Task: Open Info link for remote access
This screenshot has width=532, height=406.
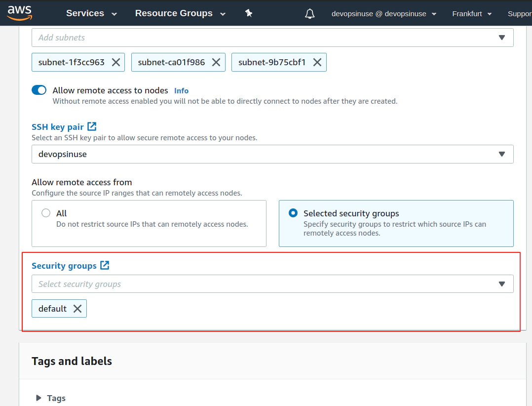Action: (x=181, y=91)
